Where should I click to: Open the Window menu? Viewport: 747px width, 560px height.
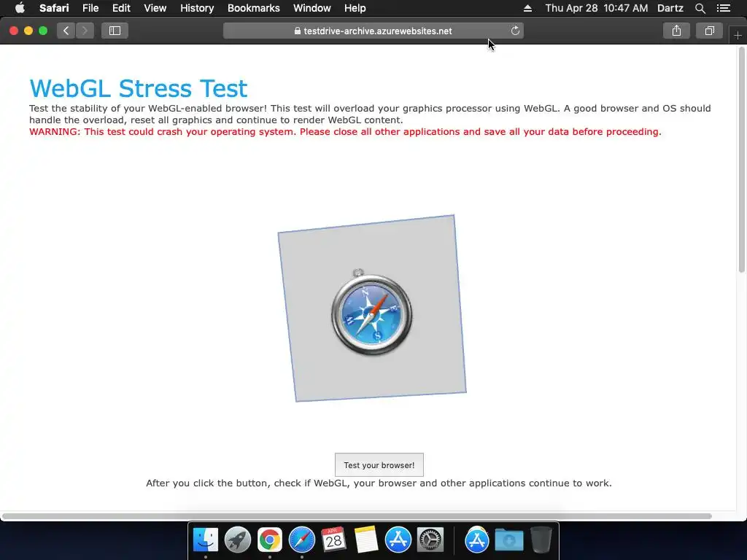point(312,8)
